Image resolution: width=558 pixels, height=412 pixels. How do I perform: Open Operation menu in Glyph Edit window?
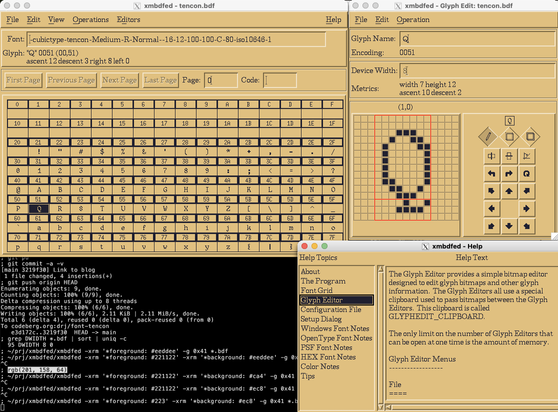coord(413,20)
